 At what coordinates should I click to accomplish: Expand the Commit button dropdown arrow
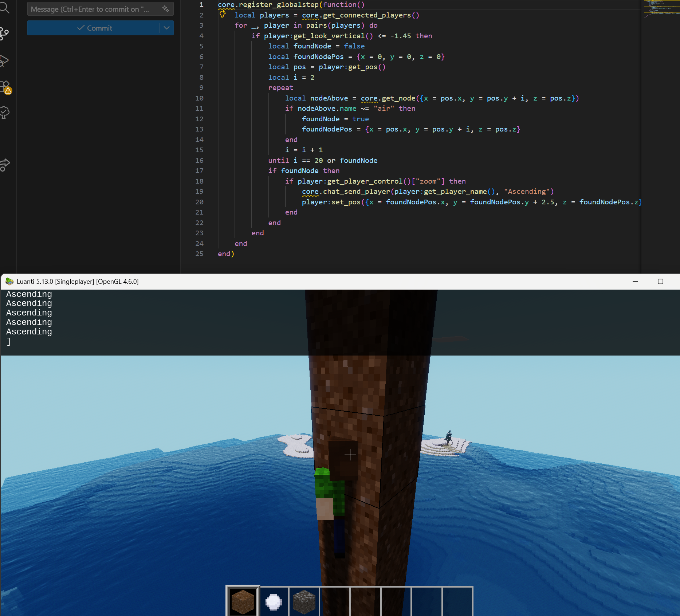[x=166, y=28]
